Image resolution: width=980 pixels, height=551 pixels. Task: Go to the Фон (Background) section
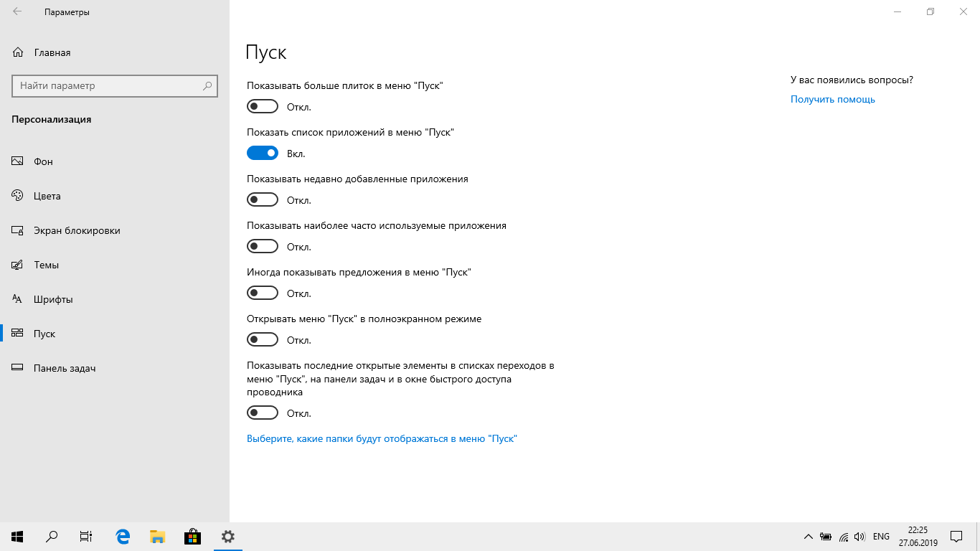click(43, 161)
